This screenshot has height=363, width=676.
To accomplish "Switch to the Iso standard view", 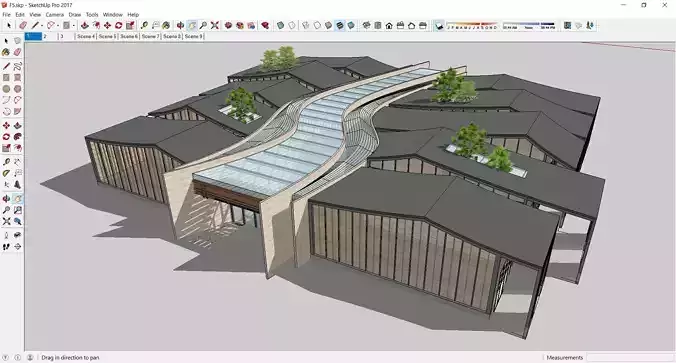I will tap(366, 25).
